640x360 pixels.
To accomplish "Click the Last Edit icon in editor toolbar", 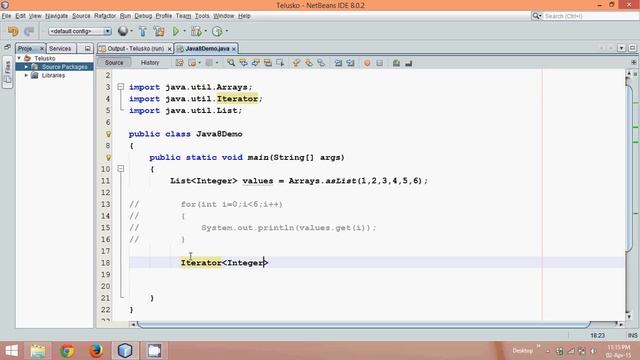I will 179,62.
